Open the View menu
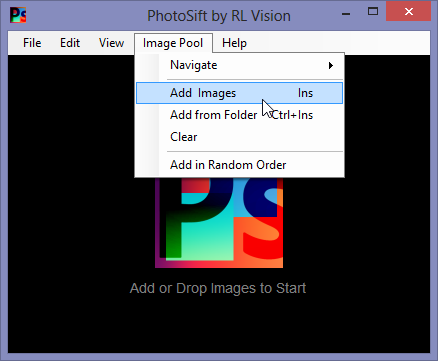438x361 pixels. (x=111, y=43)
